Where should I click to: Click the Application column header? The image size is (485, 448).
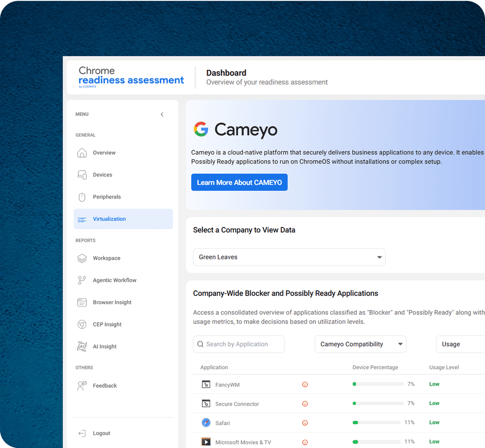[x=214, y=367]
